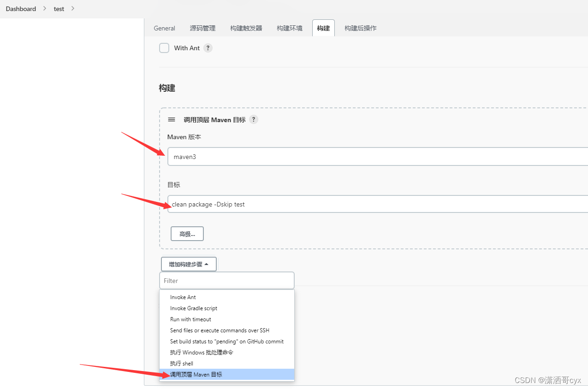
Task: Open the 高级... advanced options button
Action: point(187,234)
